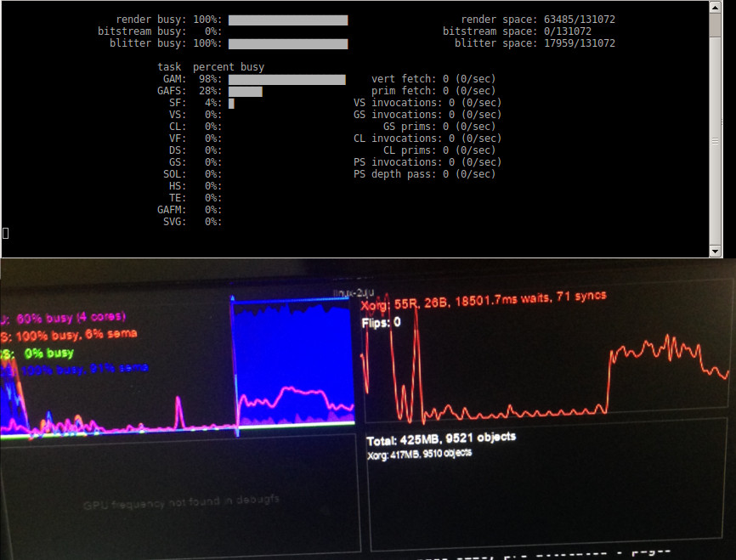This screenshot has width=736, height=560.
Task: Click the 'GPU frequency not found in debugfs' message
Action: pyautogui.click(x=180, y=502)
